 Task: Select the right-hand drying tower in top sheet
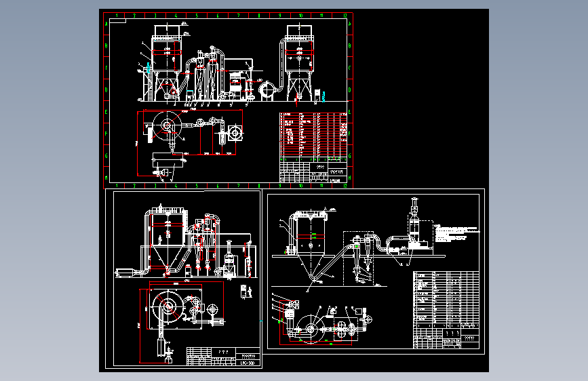(x=299, y=62)
